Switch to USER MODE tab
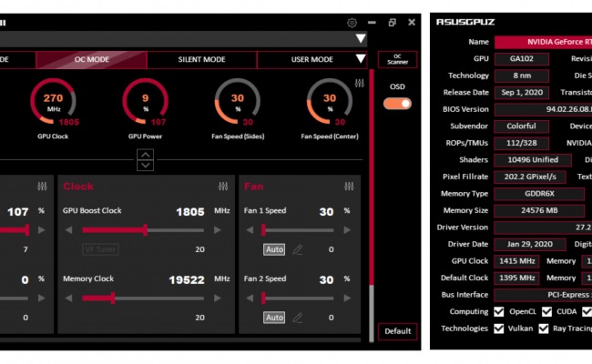The image size is (592, 364). [311, 59]
